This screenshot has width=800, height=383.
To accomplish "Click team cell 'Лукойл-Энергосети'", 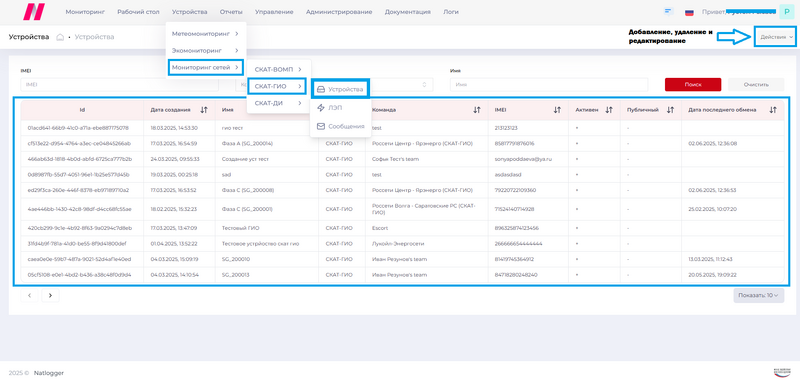I will click(x=398, y=243).
